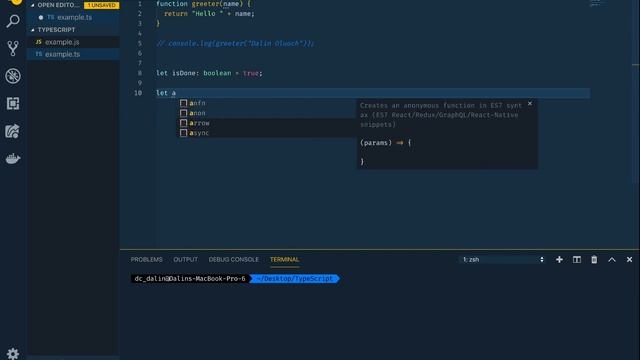Choose the anon suggestion
This screenshot has height=360, width=640.
(x=267, y=113)
